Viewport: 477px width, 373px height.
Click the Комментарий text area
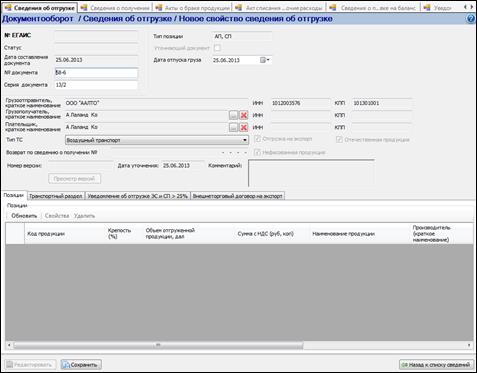pos(311,173)
